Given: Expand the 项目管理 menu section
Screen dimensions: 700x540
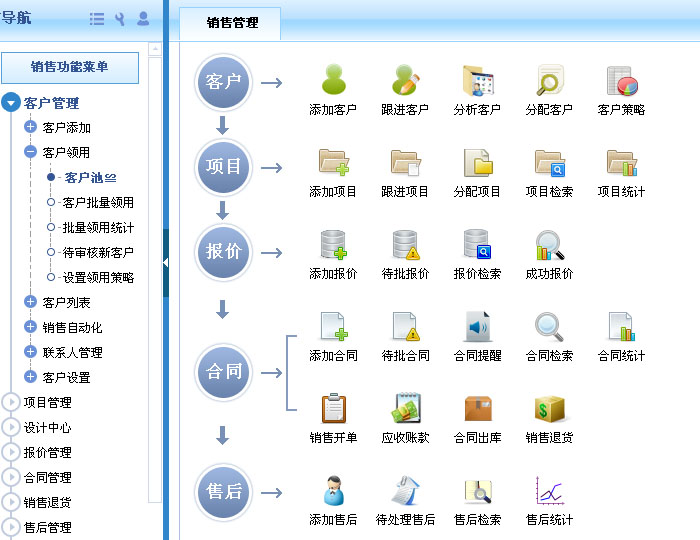Looking at the screenshot, I should click(x=11, y=403).
